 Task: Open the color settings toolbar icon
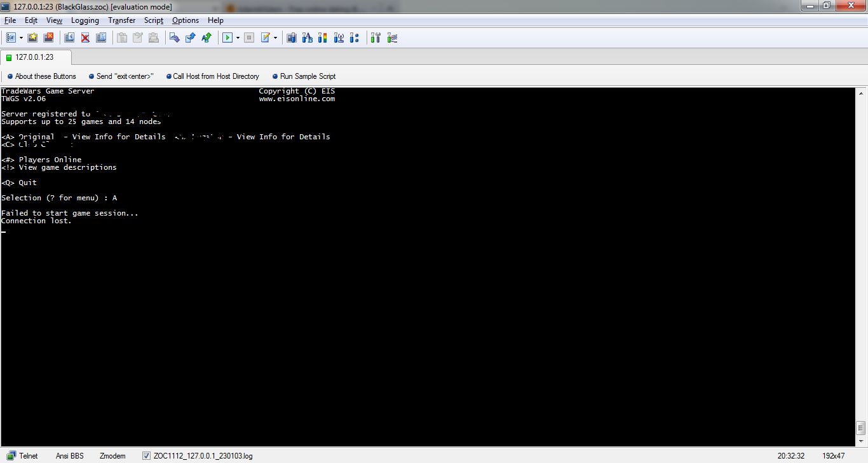[323, 38]
